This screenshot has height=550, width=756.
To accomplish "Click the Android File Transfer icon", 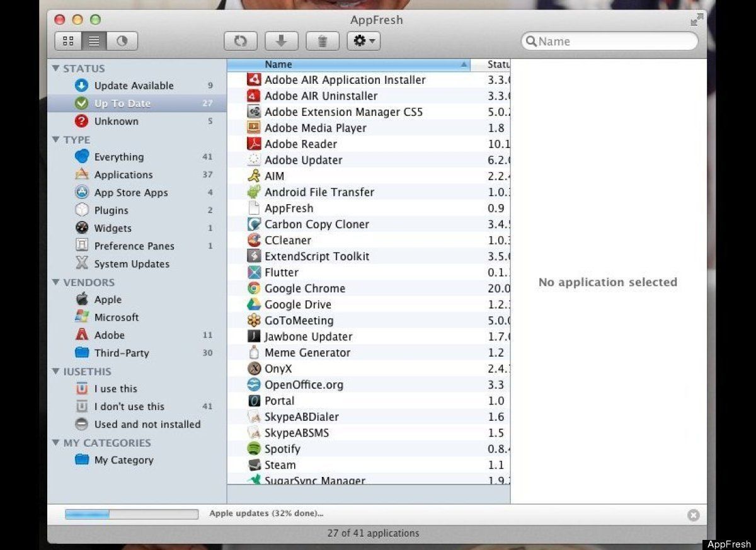I will click(x=254, y=192).
